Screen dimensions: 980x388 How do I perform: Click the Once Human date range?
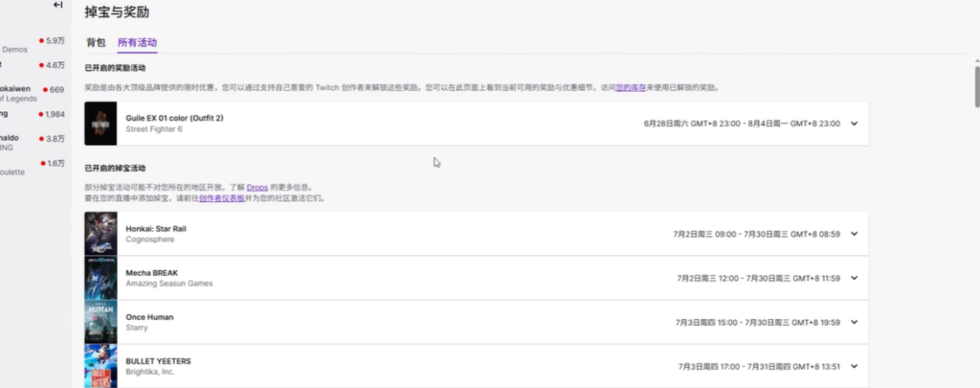click(758, 322)
